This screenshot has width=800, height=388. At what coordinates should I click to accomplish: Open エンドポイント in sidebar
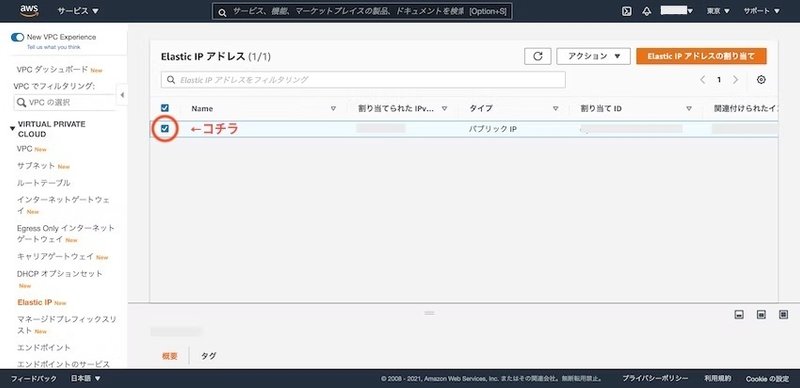pos(43,348)
